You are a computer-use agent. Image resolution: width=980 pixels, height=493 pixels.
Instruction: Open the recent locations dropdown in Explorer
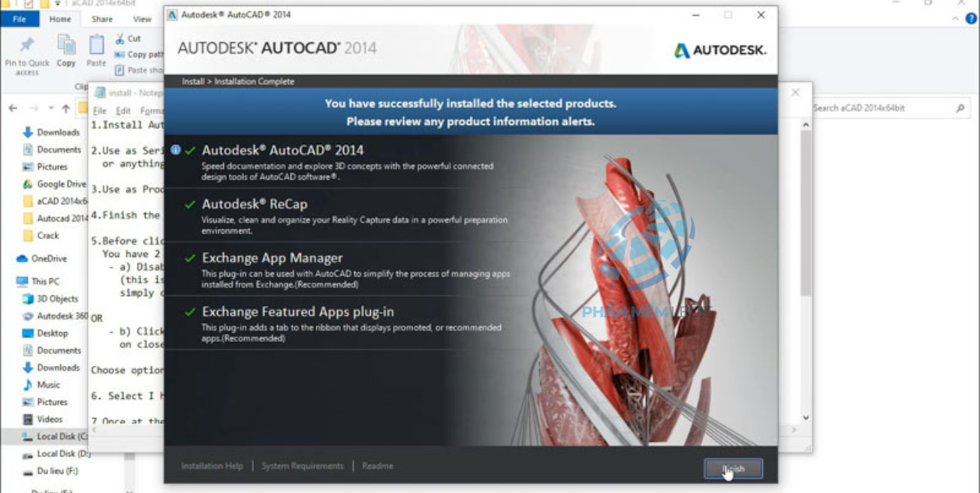click(x=51, y=108)
